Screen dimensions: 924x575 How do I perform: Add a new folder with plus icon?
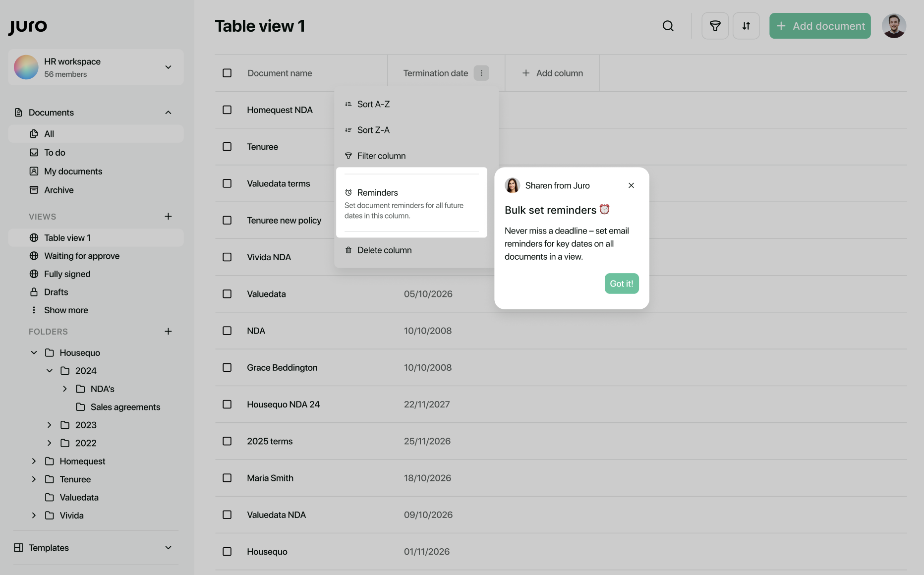point(168,332)
